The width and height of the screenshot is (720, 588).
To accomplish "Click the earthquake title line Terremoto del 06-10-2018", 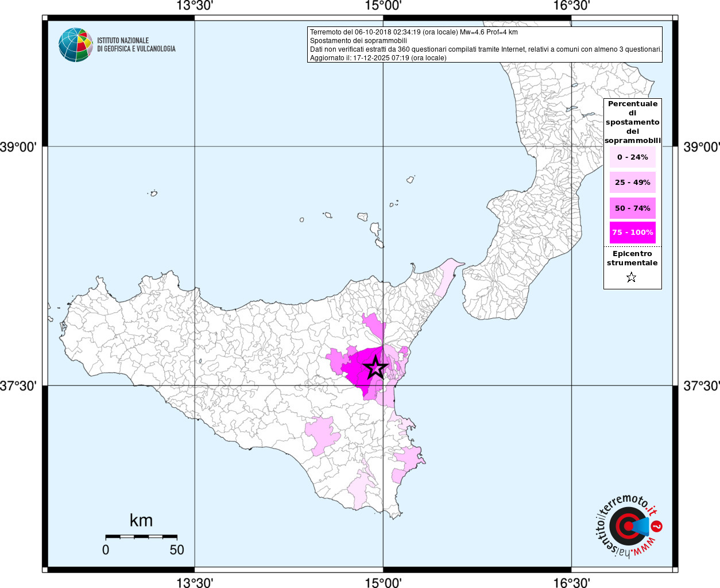I will tap(414, 32).
